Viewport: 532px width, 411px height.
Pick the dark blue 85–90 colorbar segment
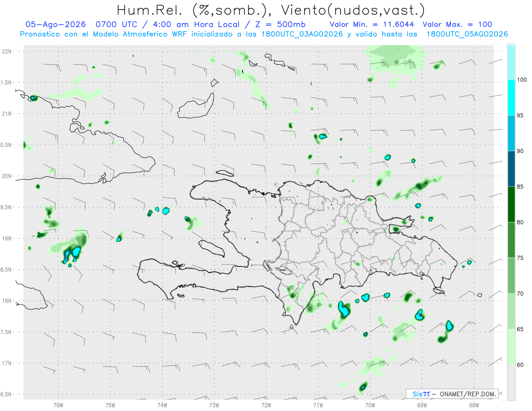(x=511, y=169)
